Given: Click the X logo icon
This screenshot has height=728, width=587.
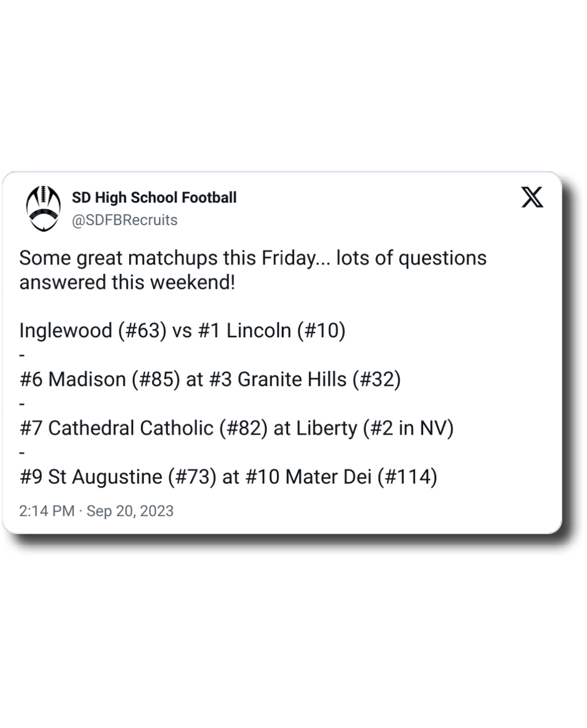Looking at the screenshot, I should point(532,197).
